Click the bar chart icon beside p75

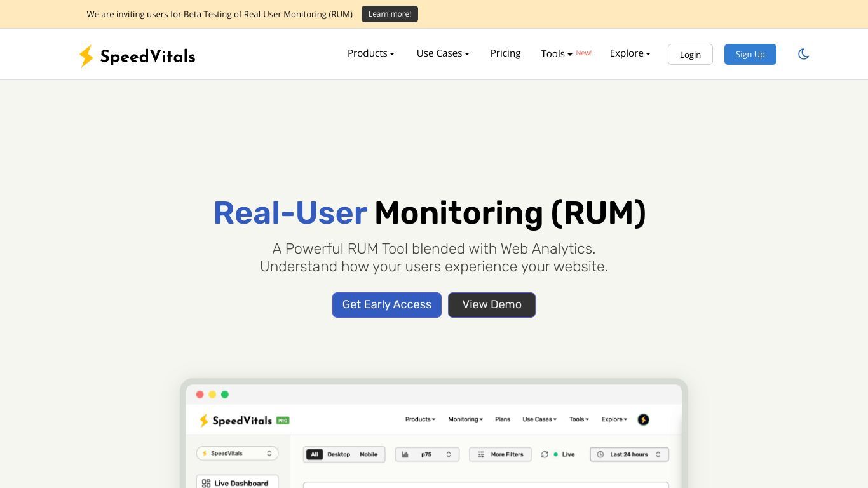405,454
